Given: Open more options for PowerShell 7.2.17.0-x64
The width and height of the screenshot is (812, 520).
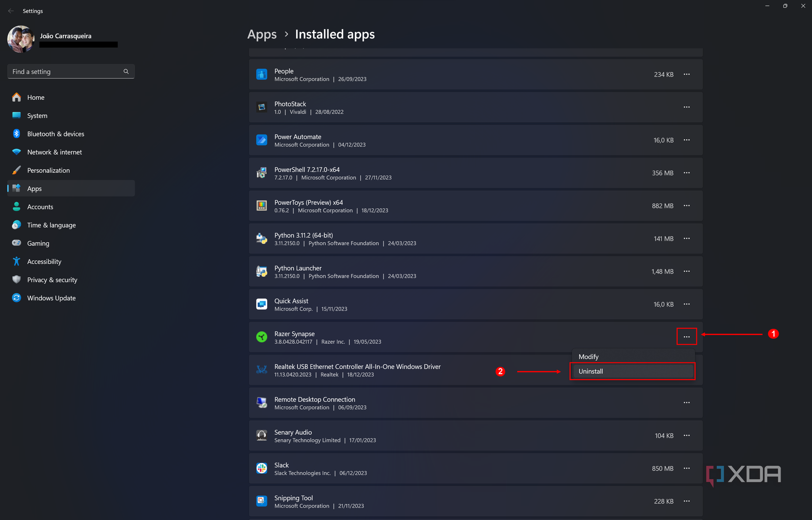Looking at the screenshot, I should point(687,173).
